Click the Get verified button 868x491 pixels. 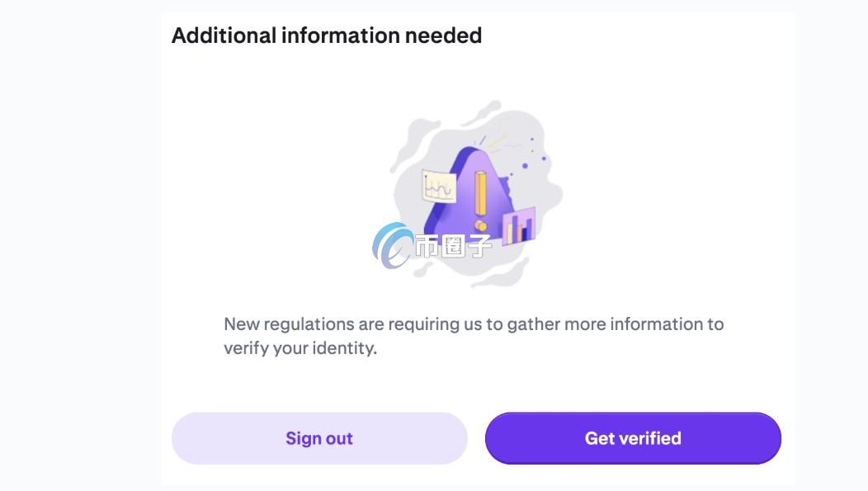point(633,438)
